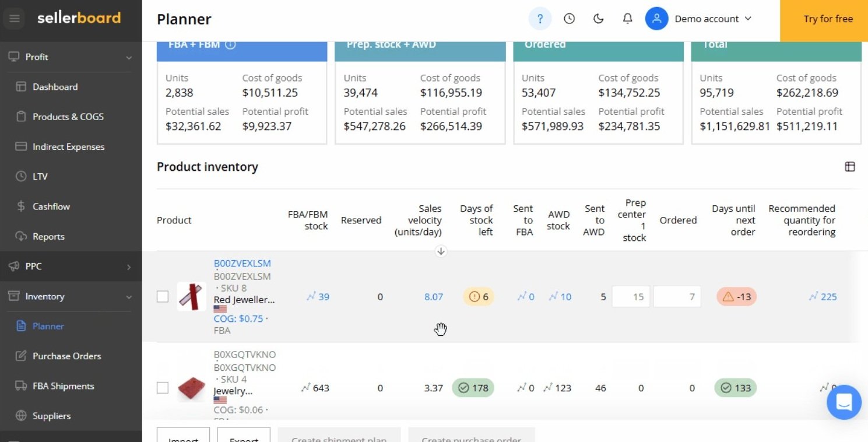
Task: Click the Demo account avatar icon
Action: (x=656, y=19)
